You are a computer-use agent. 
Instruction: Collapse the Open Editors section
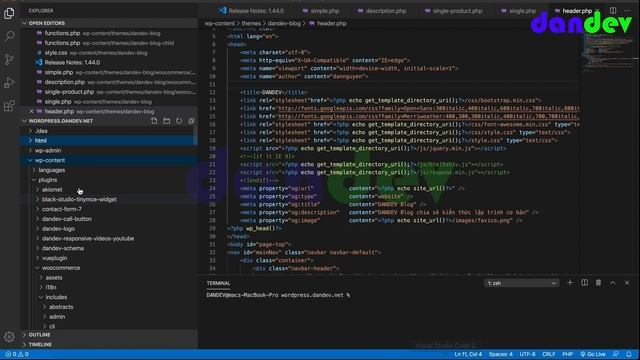point(109,23)
